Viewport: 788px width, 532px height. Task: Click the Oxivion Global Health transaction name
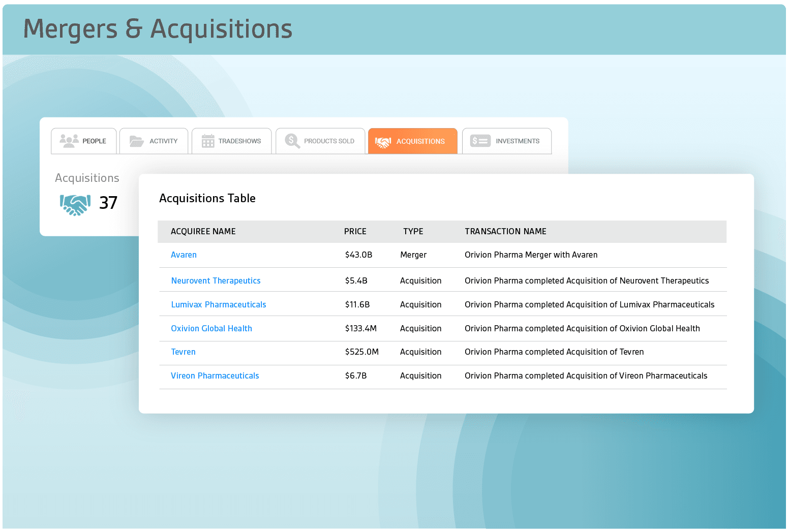click(x=582, y=329)
